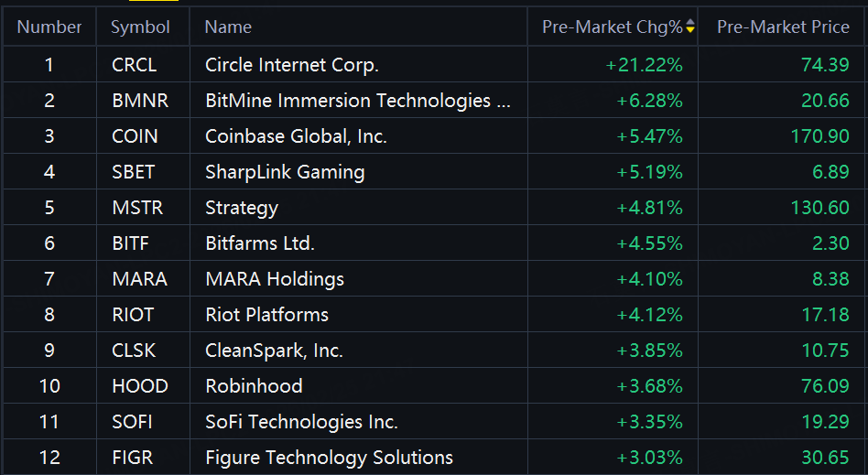Click the 170.90 pre-market price

(x=819, y=136)
